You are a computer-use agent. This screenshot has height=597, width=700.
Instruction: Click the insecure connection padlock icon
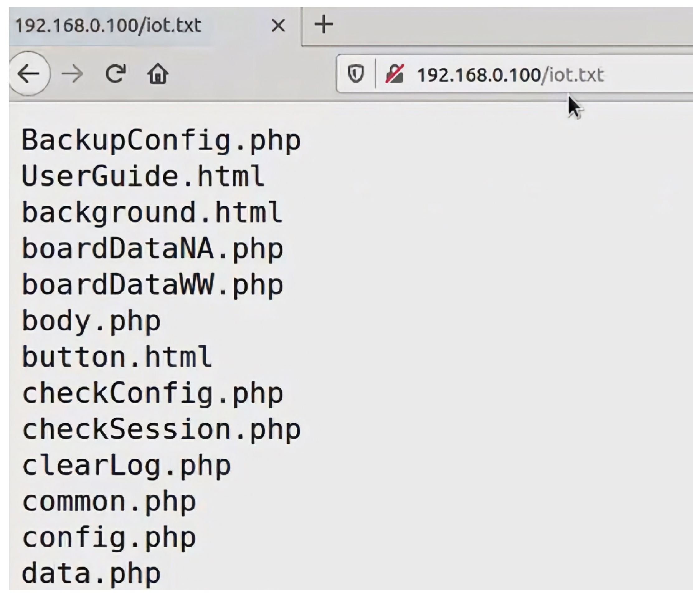point(394,74)
